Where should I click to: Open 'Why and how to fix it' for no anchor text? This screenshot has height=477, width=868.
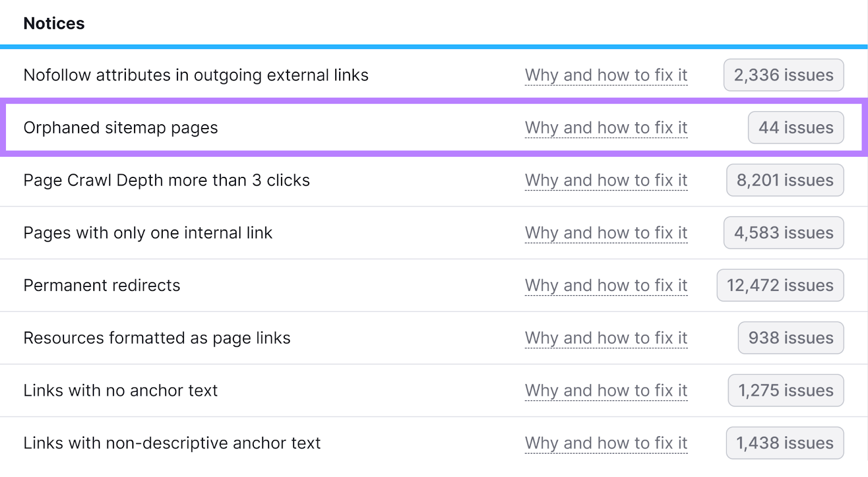606,391
